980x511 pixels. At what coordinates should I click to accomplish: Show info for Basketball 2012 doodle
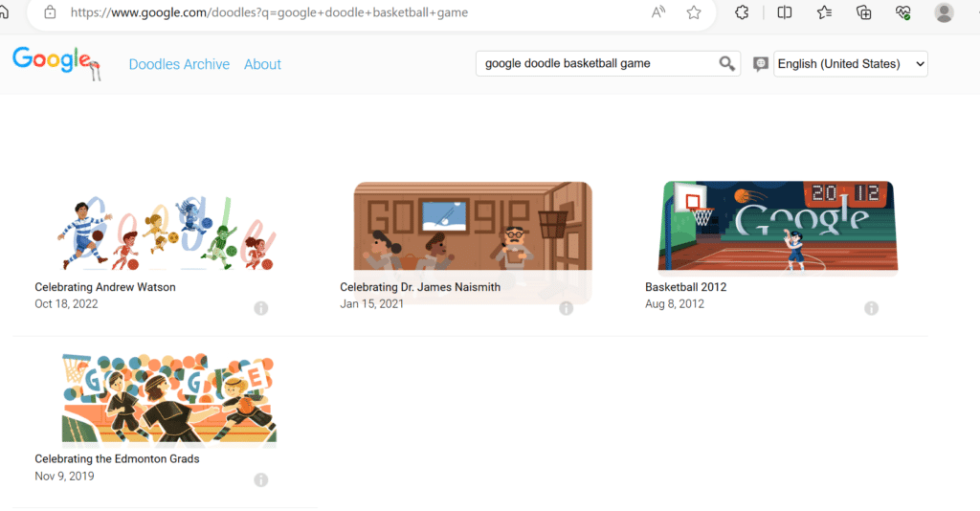coord(871,308)
